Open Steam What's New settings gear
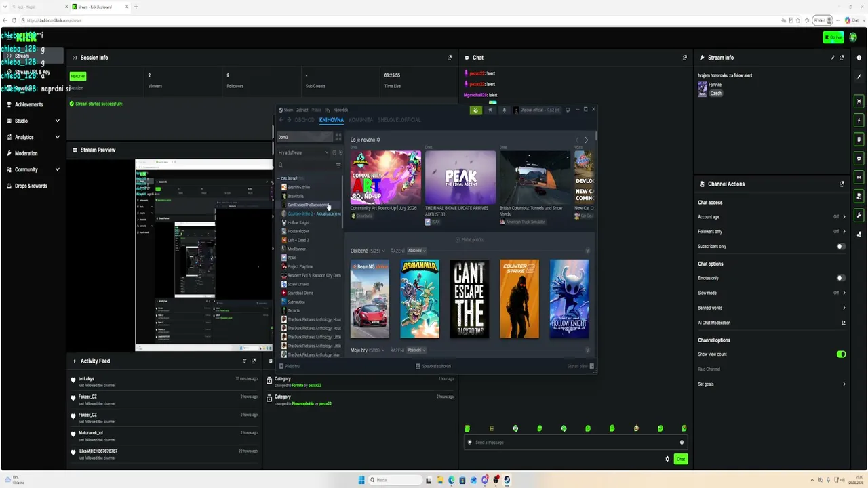 (378, 140)
